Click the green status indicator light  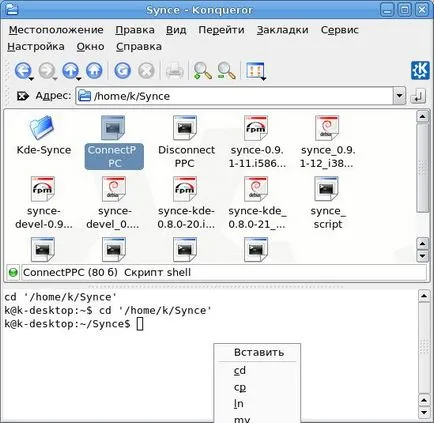coord(13,273)
